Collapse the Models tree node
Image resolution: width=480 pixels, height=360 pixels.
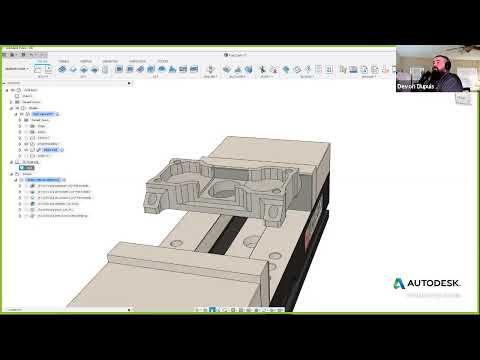coord(11,108)
